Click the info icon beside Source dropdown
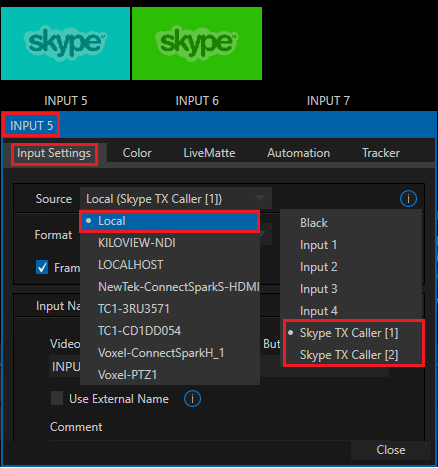Image resolution: width=438 pixels, height=468 pixels. (408, 199)
